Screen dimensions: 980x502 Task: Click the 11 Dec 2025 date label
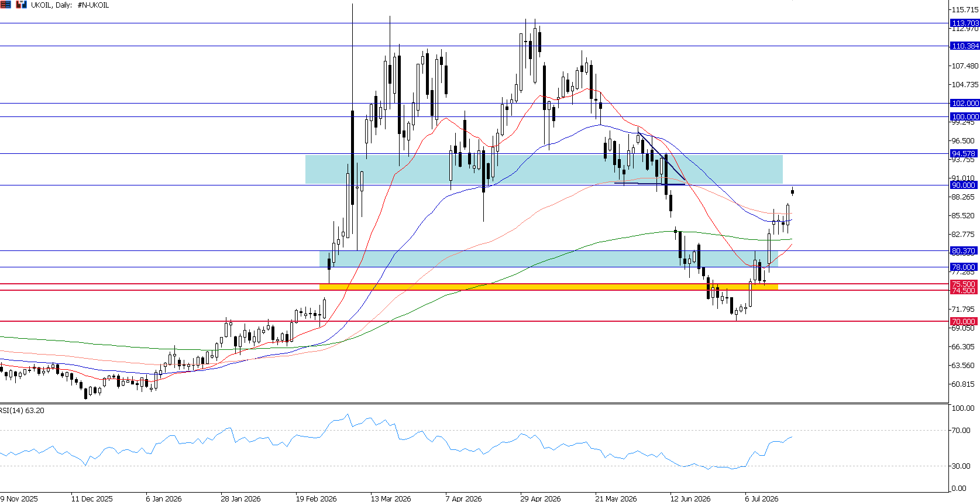(92, 498)
